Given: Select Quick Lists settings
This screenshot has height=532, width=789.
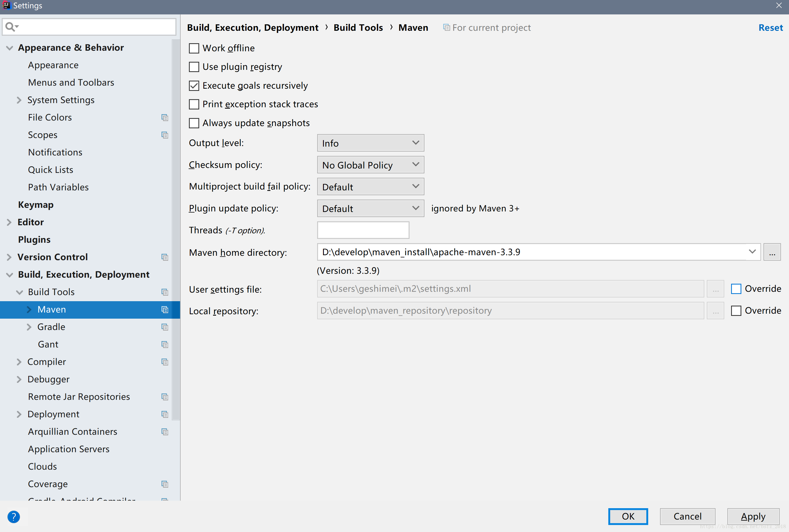Looking at the screenshot, I should pos(50,170).
